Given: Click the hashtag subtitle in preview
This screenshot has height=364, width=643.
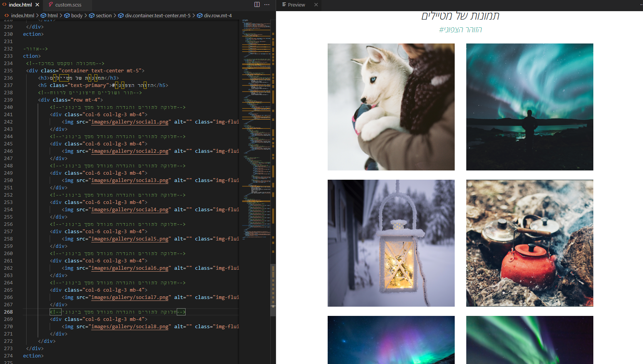Looking at the screenshot, I should click(460, 30).
